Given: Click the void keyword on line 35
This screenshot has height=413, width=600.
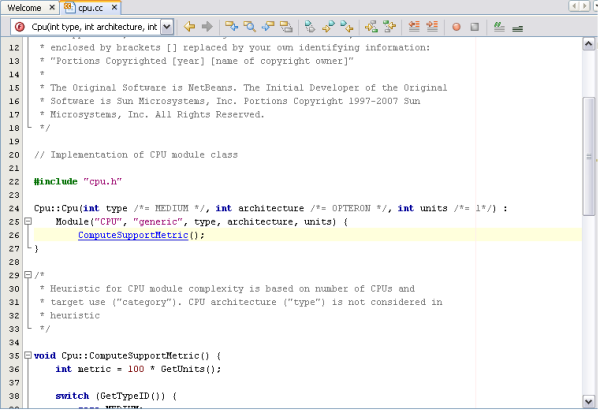Looking at the screenshot, I should coord(45,356).
